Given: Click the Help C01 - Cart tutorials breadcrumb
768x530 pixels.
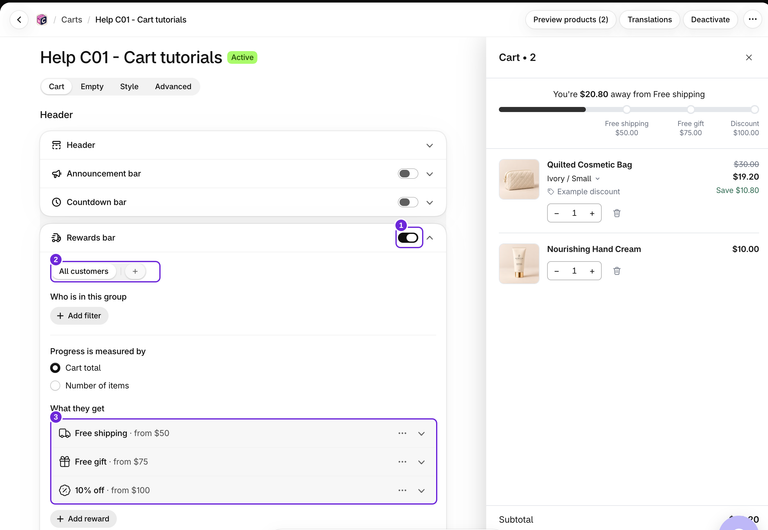Looking at the screenshot, I should tap(141, 20).
